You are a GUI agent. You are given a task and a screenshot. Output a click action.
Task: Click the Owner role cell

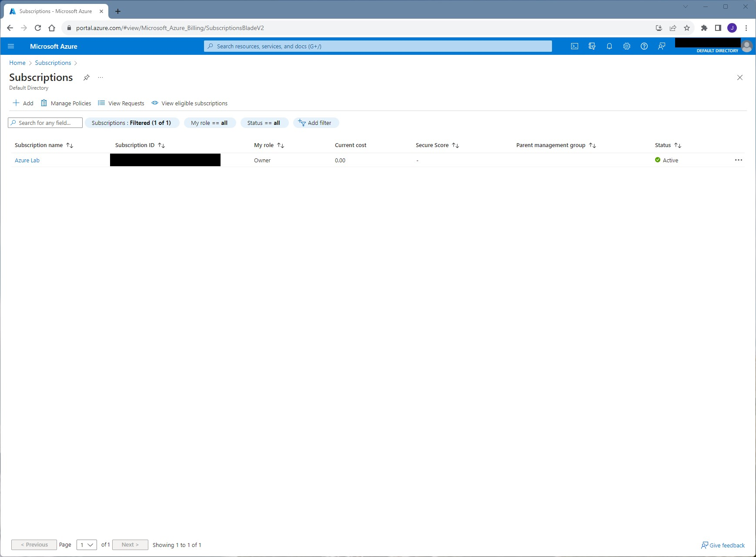pos(262,160)
